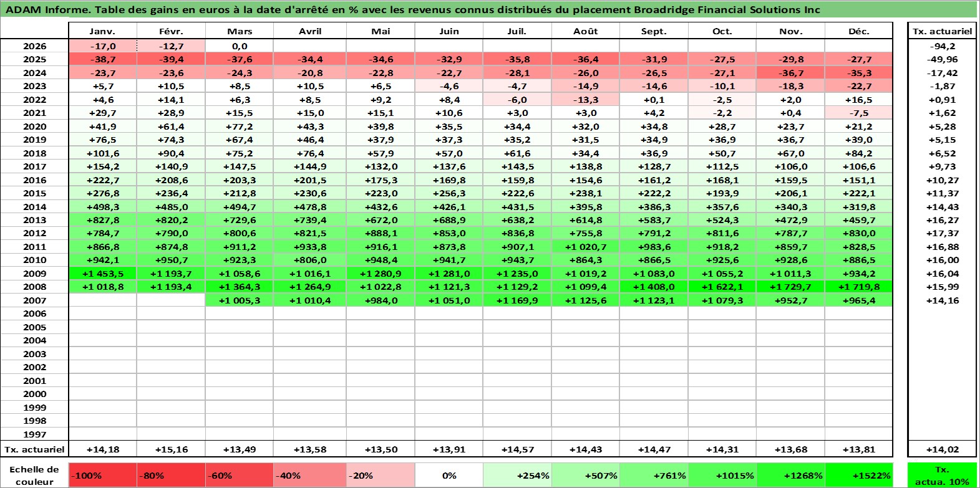Select the Déc. column header
The height and width of the screenshot is (488, 980).
click(858, 31)
